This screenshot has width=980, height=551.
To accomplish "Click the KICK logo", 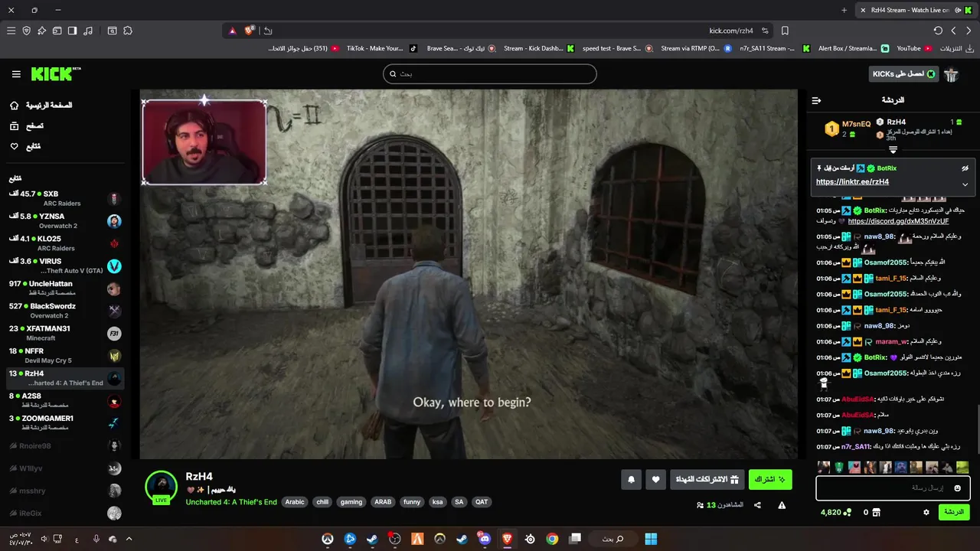I will [x=55, y=74].
